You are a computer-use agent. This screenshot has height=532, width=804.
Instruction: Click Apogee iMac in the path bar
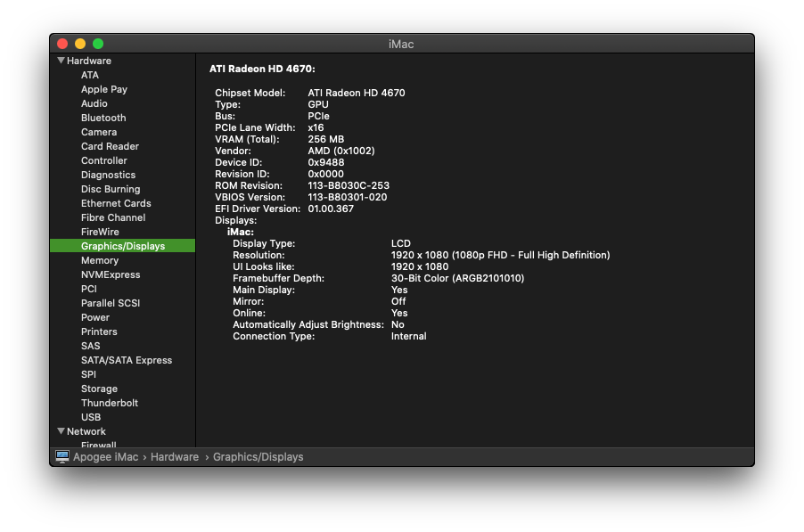click(x=106, y=456)
